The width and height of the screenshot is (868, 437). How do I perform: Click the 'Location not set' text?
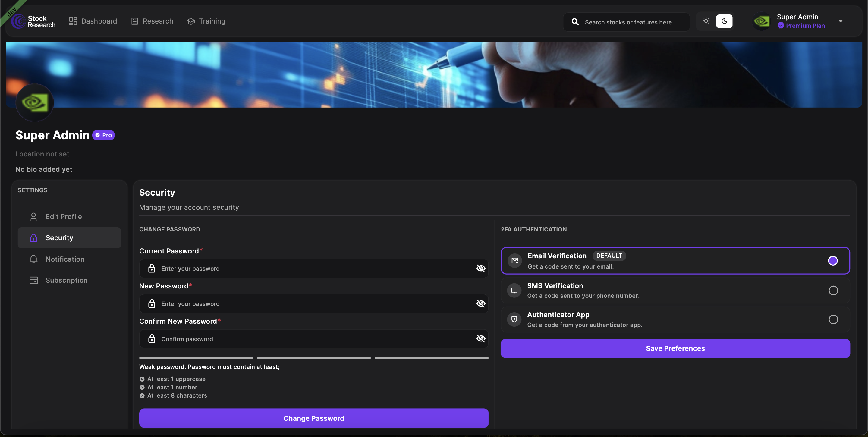42,154
